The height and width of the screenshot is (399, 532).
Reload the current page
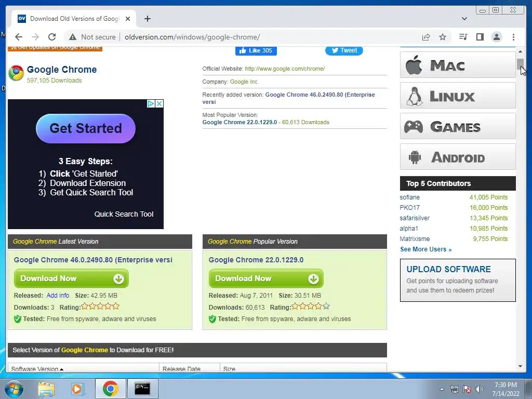coord(52,37)
